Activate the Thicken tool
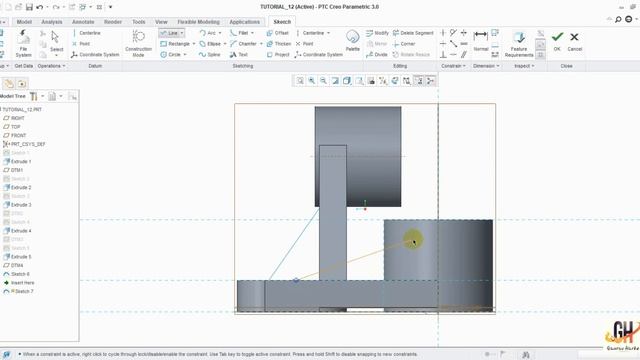640x360 pixels. pos(279,44)
